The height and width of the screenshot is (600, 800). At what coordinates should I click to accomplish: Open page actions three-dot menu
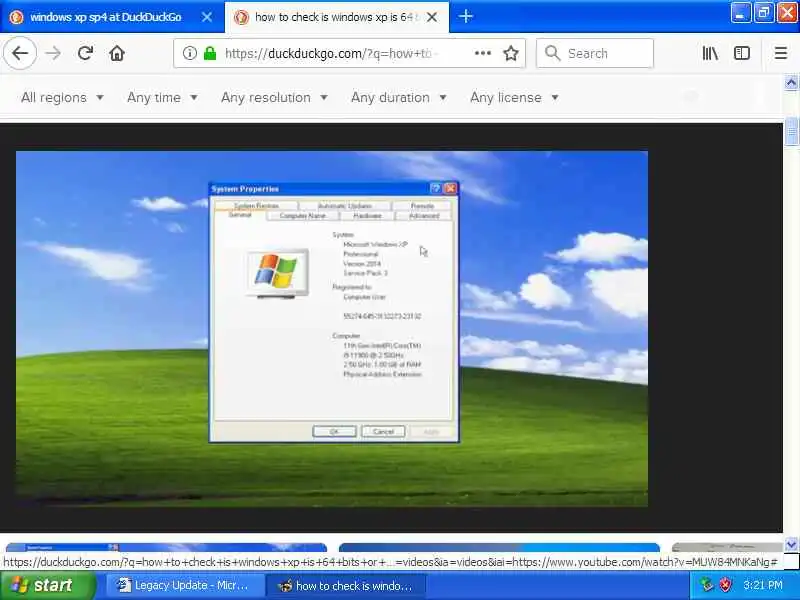pos(483,53)
